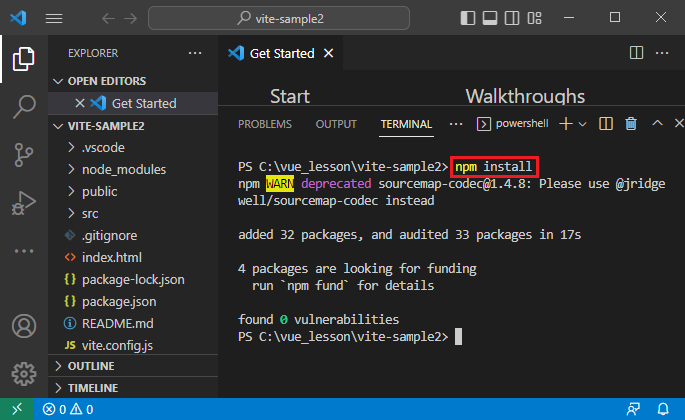Expand the .vscode folder

pos(133,147)
